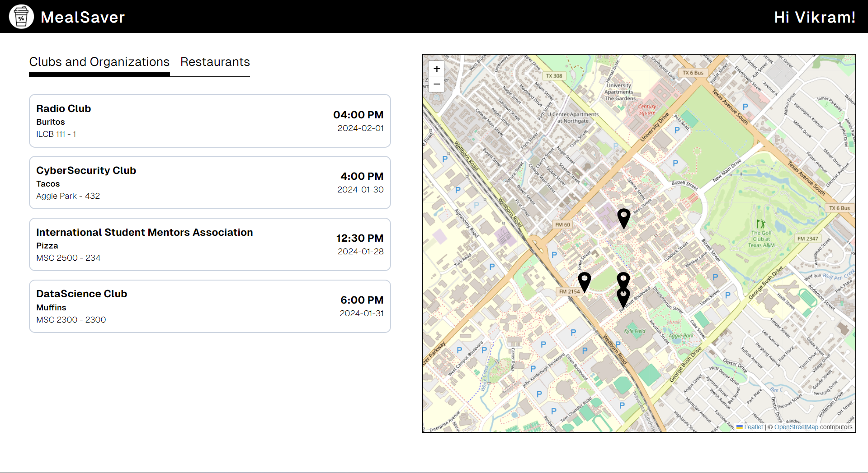Click the Hi Vikram! greeting
868x473 pixels.
point(815,17)
